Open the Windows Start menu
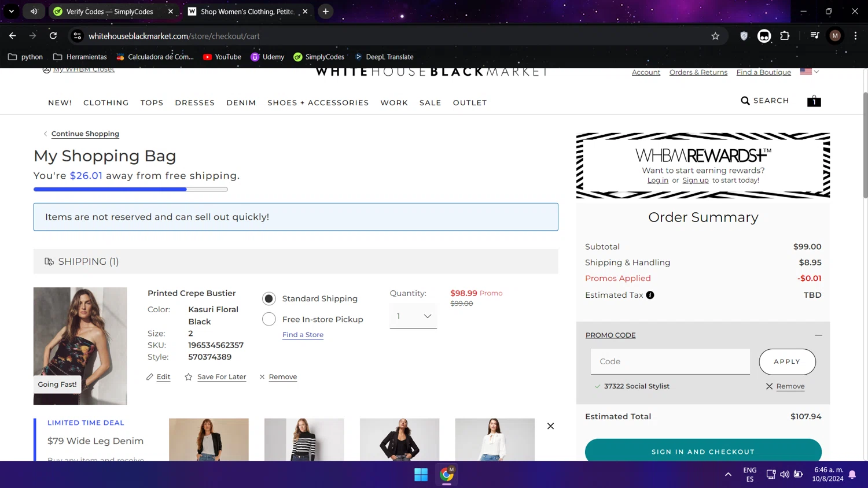 click(x=421, y=475)
